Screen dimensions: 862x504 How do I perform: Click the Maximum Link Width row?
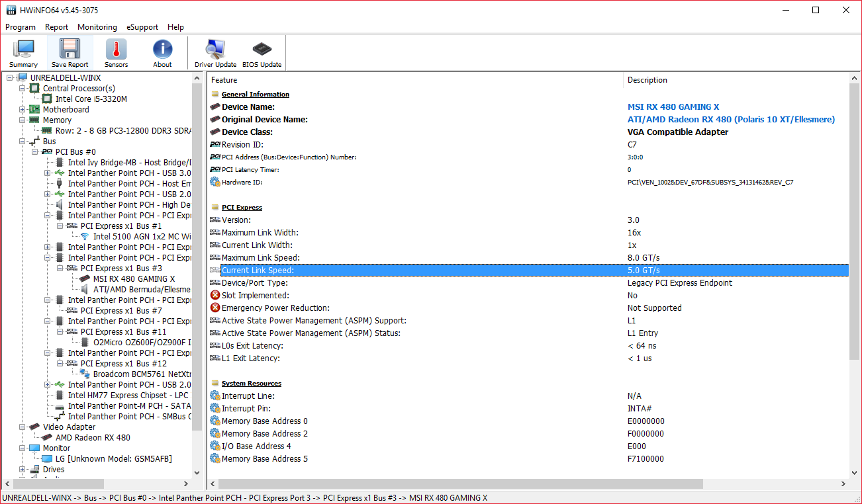[x=528, y=232]
